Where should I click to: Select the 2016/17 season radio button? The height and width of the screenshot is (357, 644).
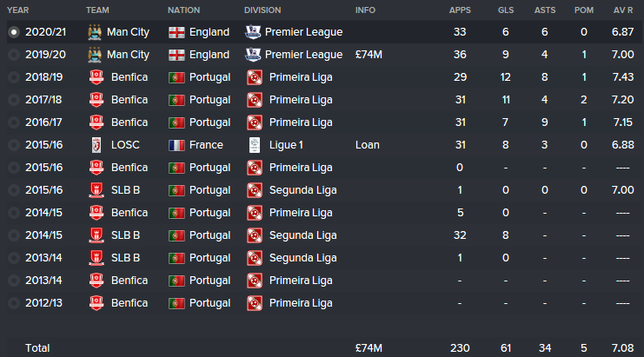pyautogui.click(x=14, y=122)
